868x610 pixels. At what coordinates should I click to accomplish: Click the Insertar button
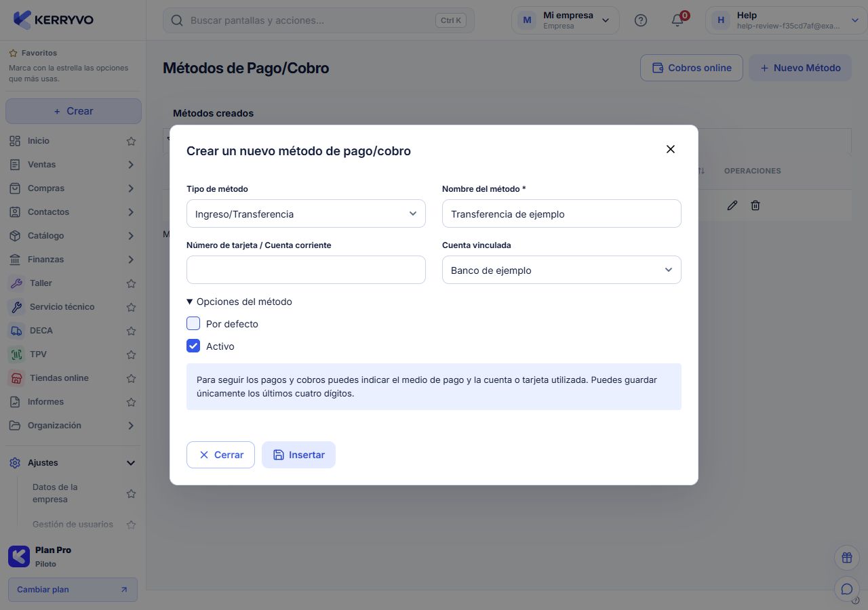tap(298, 455)
